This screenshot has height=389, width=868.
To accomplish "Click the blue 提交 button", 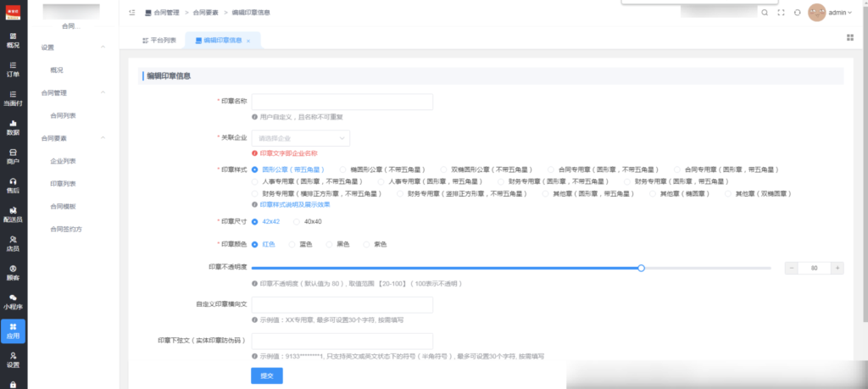I will [x=266, y=375].
